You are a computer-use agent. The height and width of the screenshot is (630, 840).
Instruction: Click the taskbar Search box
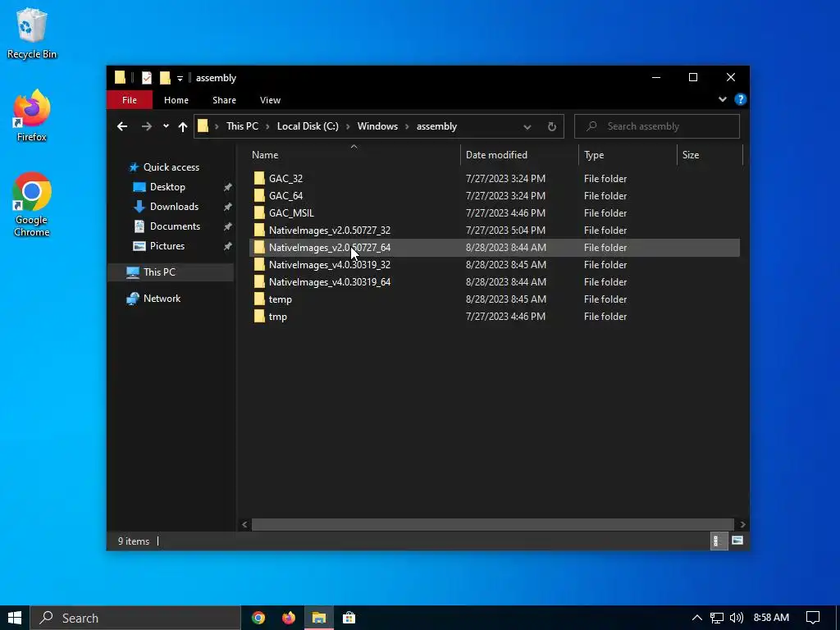(x=135, y=618)
